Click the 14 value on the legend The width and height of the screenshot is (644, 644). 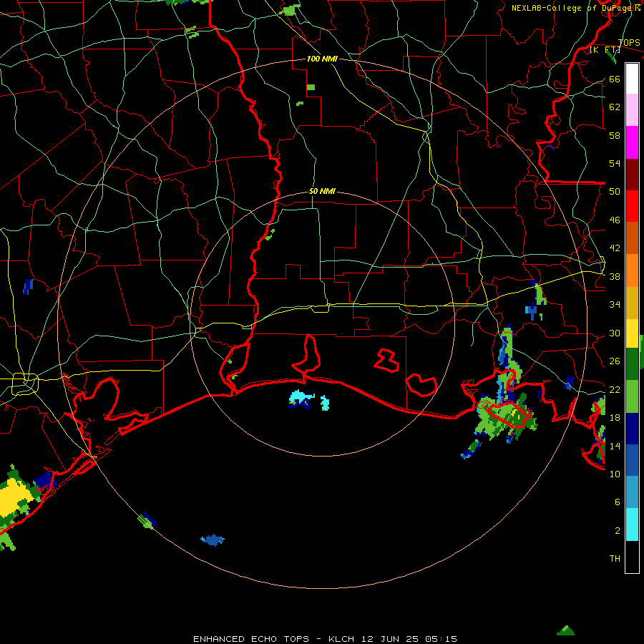coord(615,446)
